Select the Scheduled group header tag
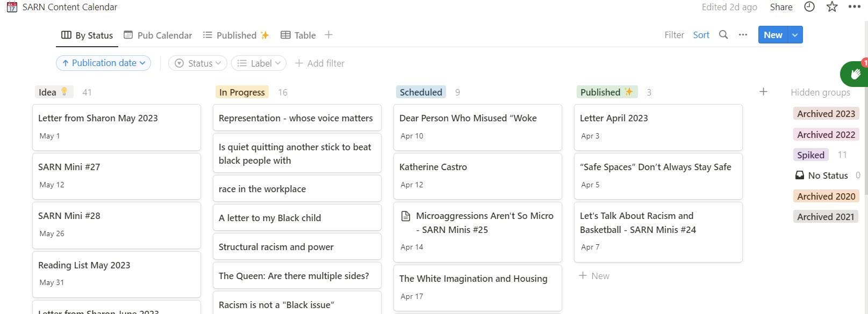Viewport: 868px width, 314px height. coord(421,92)
